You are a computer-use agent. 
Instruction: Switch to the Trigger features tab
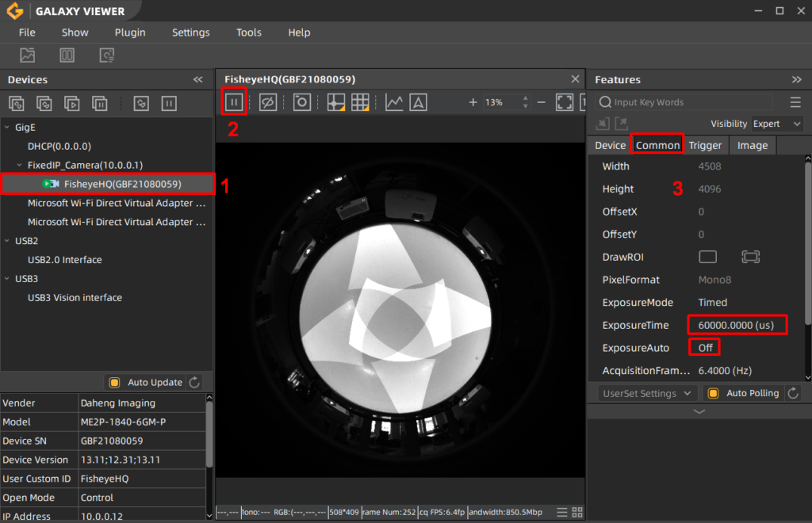[705, 145]
